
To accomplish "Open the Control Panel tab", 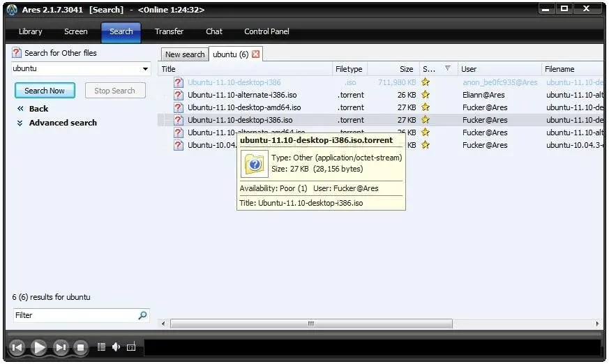I will [x=266, y=31].
